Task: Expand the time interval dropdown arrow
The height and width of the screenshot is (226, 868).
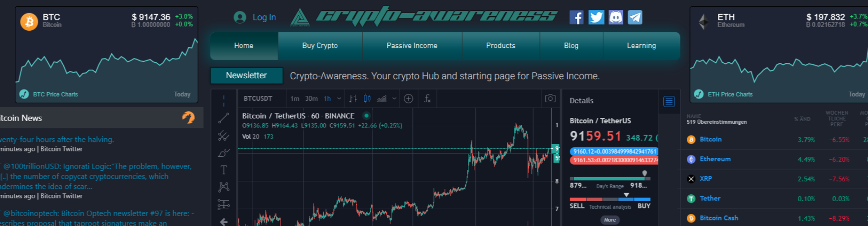Action: tap(339, 99)
